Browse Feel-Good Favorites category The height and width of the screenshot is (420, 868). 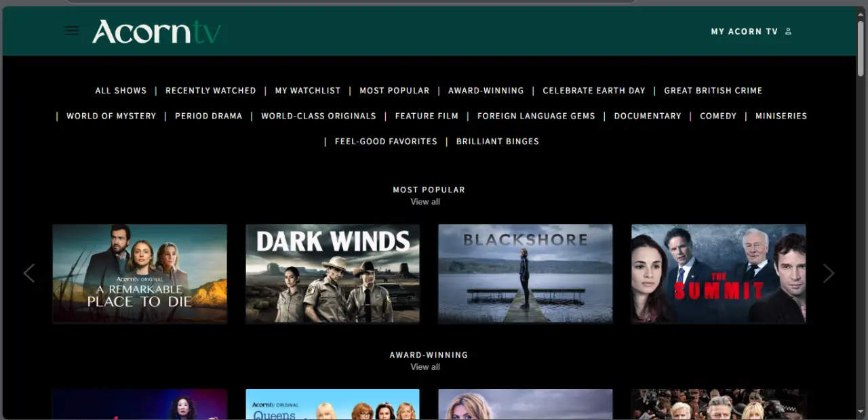click(386, 142)
